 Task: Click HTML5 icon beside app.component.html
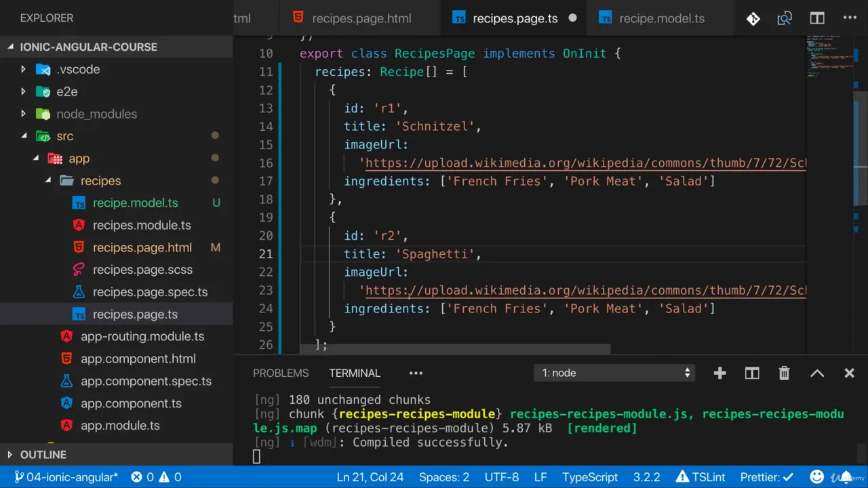click(x=66, y=359)
